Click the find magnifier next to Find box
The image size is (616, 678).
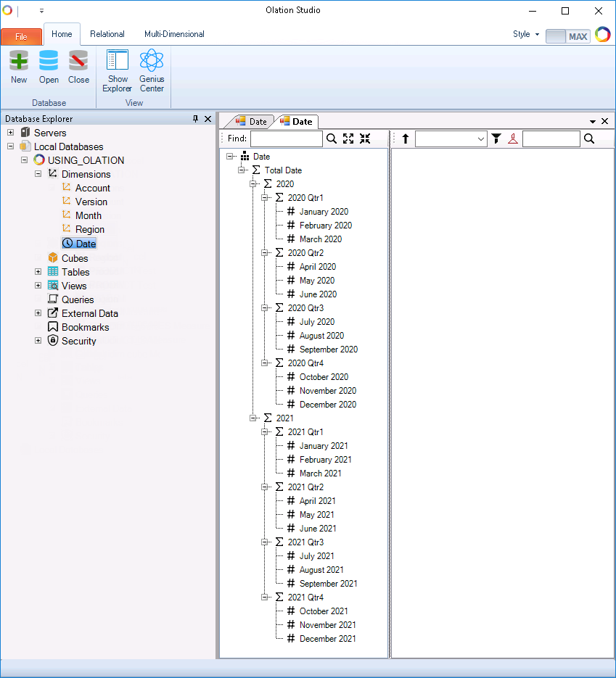[332, 139]
